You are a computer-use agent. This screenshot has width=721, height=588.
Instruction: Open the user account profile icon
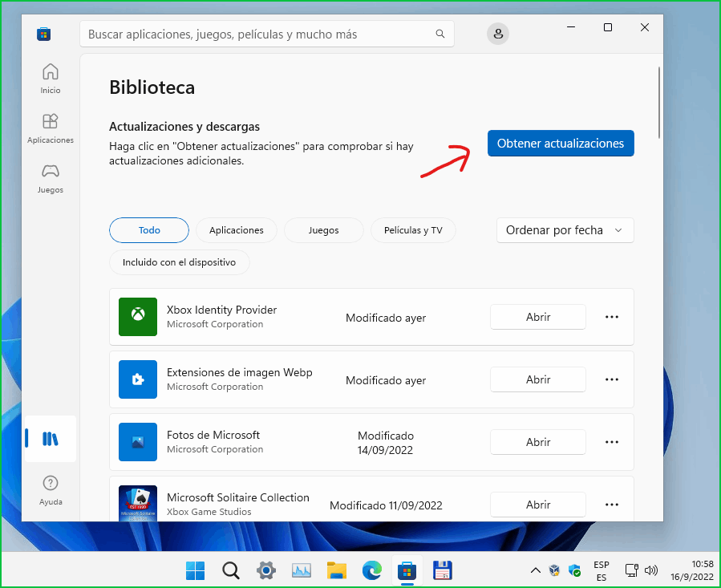498,34
